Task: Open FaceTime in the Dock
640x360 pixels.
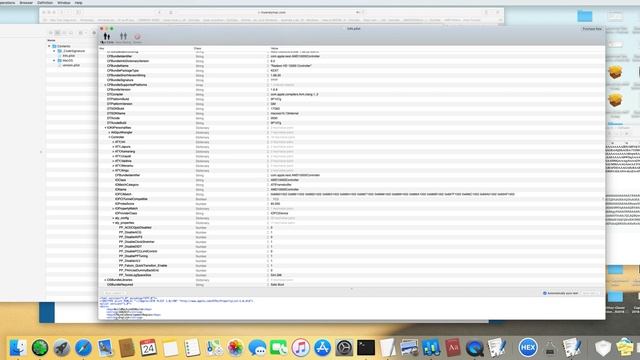Action: 278,348
